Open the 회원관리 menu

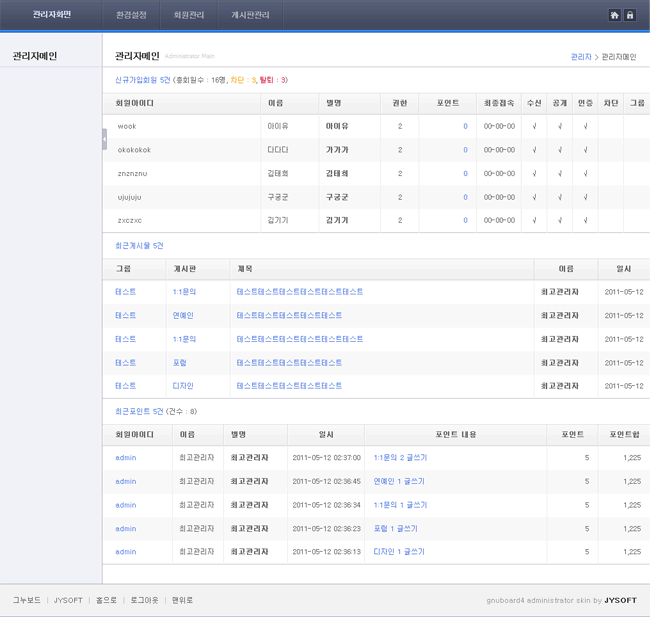tap(188, 16)
